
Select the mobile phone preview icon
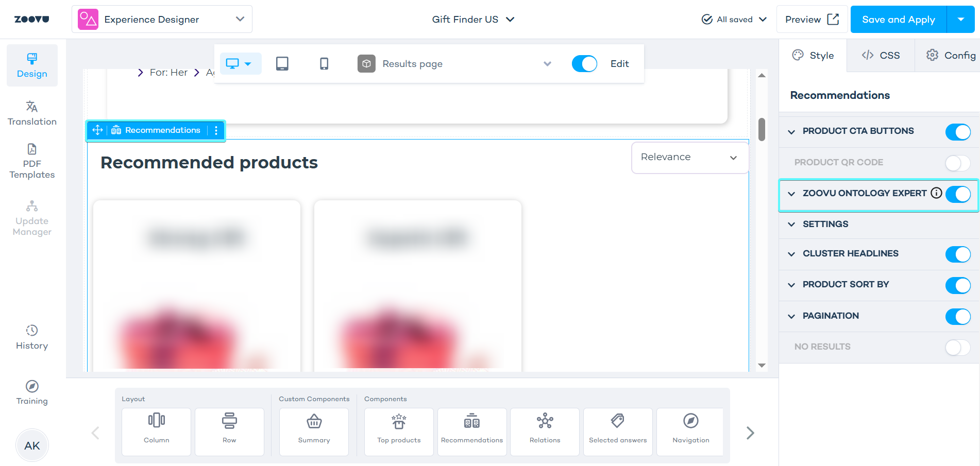pyautogui.click(x=324, y=63)
